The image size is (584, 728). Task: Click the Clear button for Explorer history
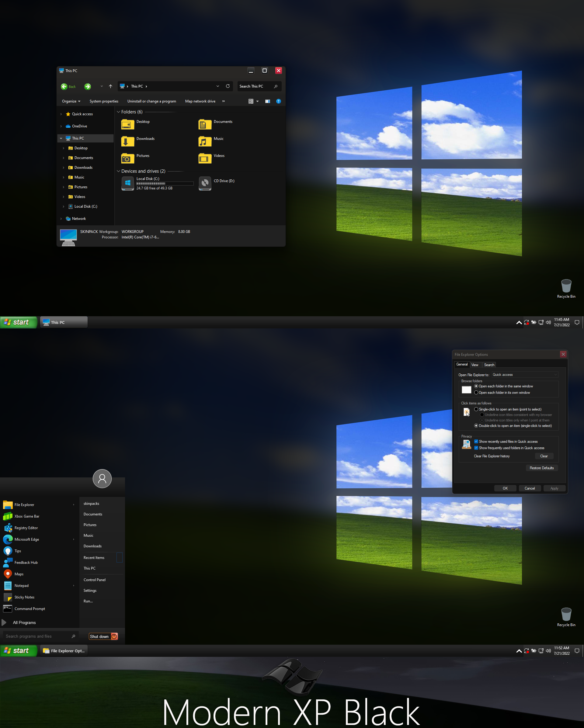(544, 456)
